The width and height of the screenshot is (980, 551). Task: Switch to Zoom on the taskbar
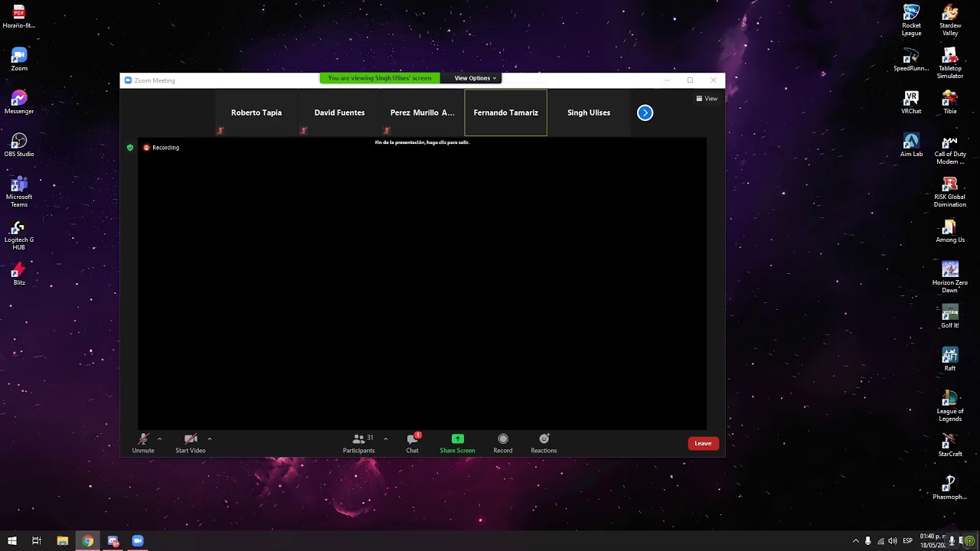click(x=138, y=541)
